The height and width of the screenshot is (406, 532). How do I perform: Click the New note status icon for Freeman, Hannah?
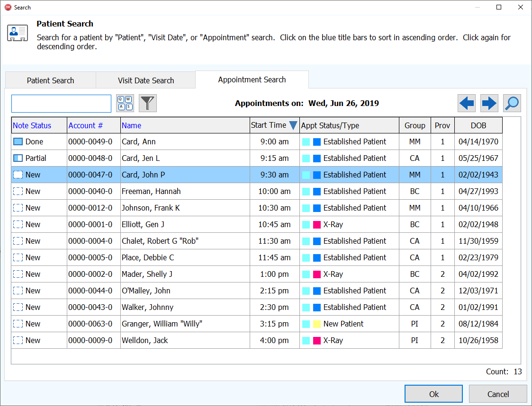[18, 192]
